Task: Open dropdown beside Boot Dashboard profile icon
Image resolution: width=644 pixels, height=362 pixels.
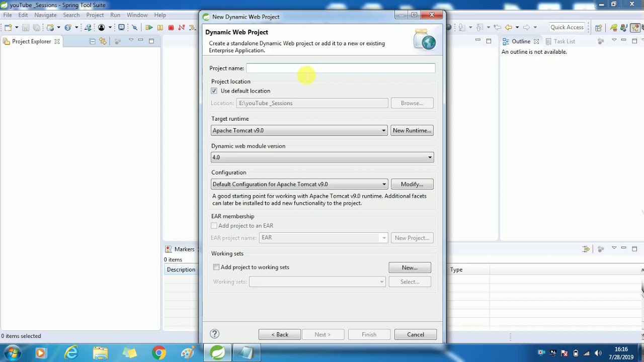Action: coord(110,28)
